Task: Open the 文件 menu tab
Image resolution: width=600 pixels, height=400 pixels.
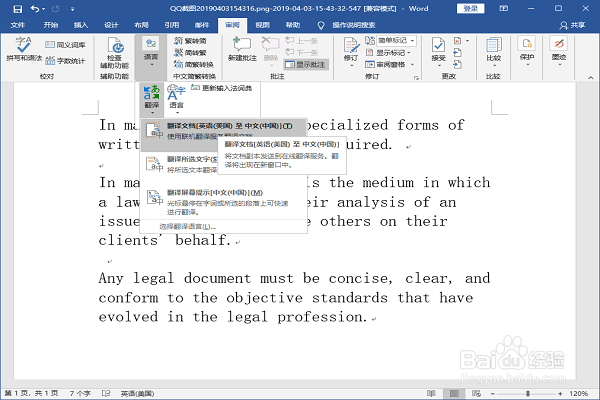Action: coord(18,25)
